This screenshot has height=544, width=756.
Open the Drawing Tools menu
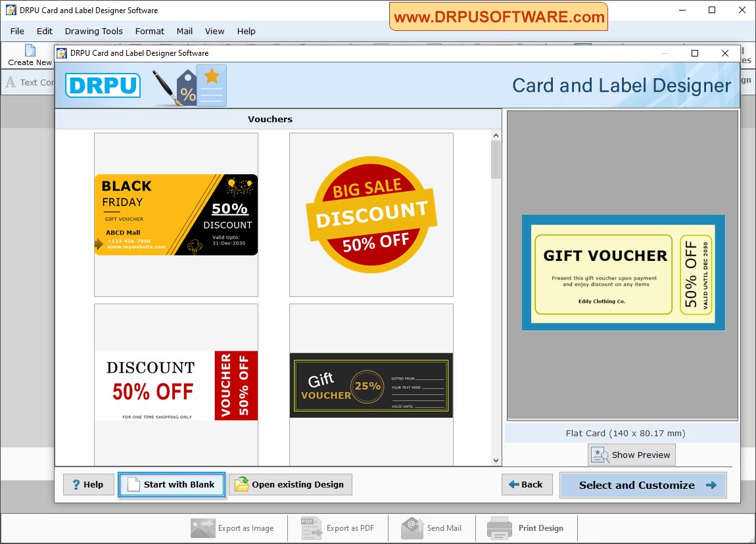click(x=93, y=31)
